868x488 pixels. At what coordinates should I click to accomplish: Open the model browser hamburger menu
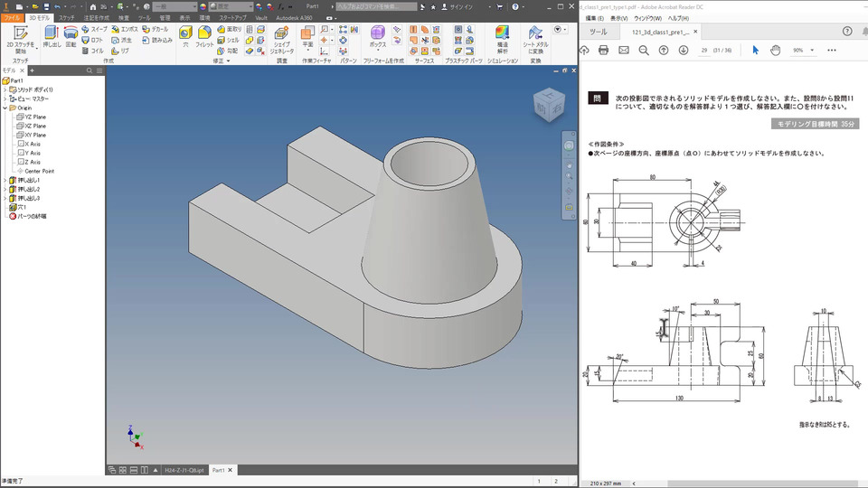click(x=99, y=70)
